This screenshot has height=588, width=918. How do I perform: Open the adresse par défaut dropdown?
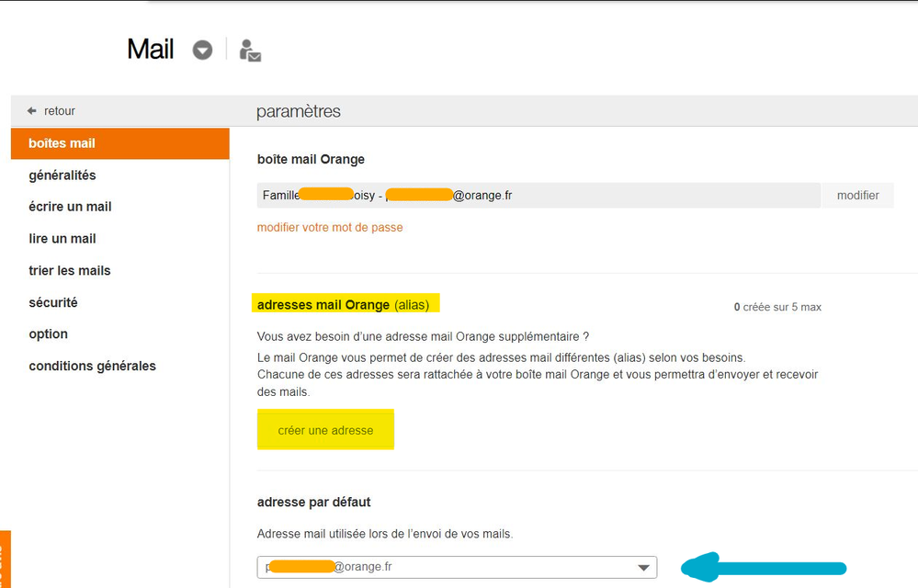[457, 567]
